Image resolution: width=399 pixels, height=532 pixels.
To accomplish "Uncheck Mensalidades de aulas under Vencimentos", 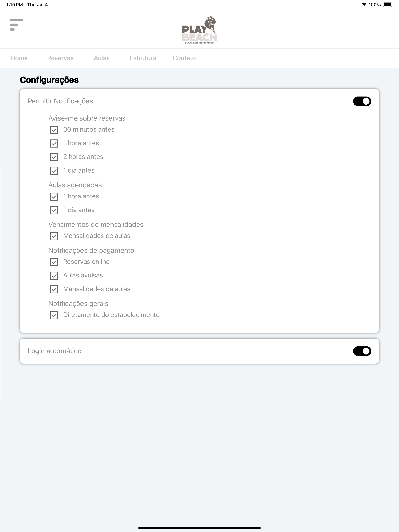I will click(54, 236).
